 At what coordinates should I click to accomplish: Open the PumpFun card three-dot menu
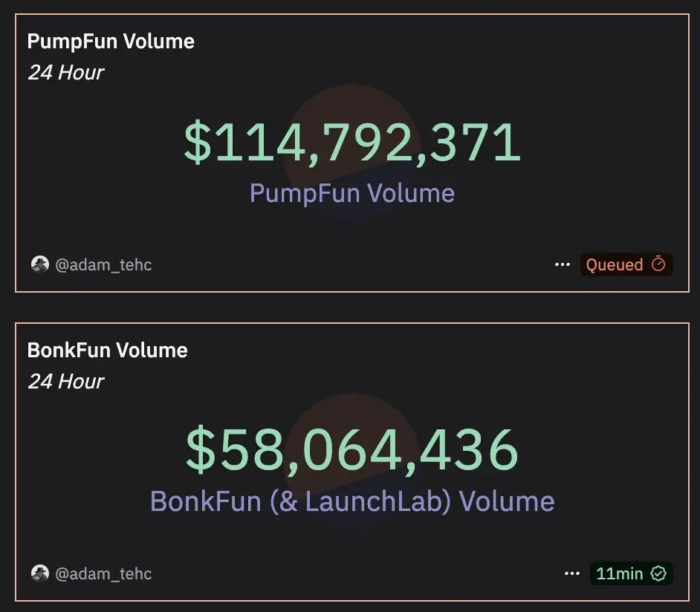tap(562, 264)
